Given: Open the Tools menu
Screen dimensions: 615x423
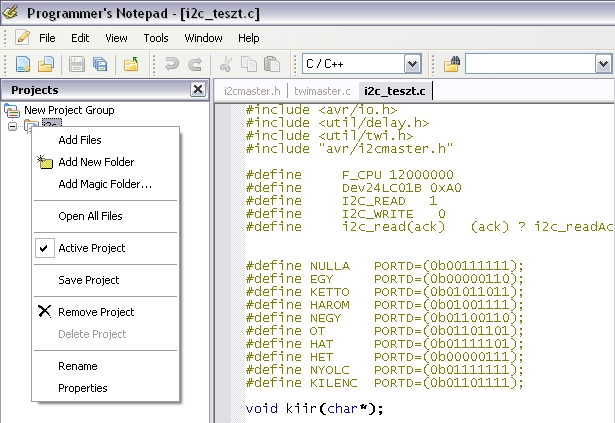Looking at the screenshot, I should pos(156,38).
